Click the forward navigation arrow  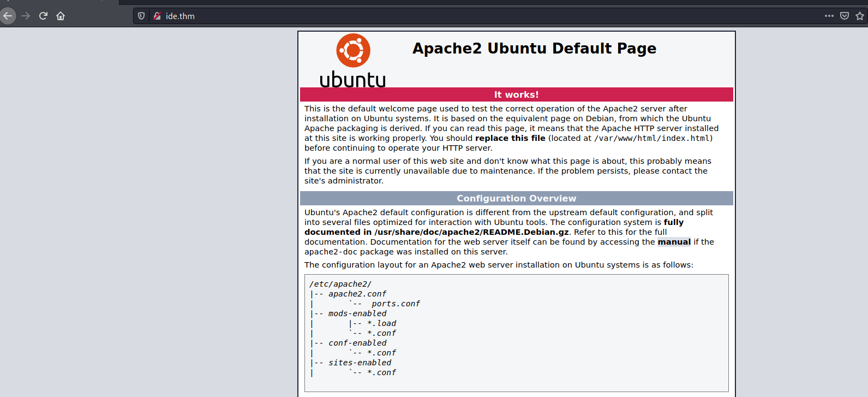pos(26,16)
